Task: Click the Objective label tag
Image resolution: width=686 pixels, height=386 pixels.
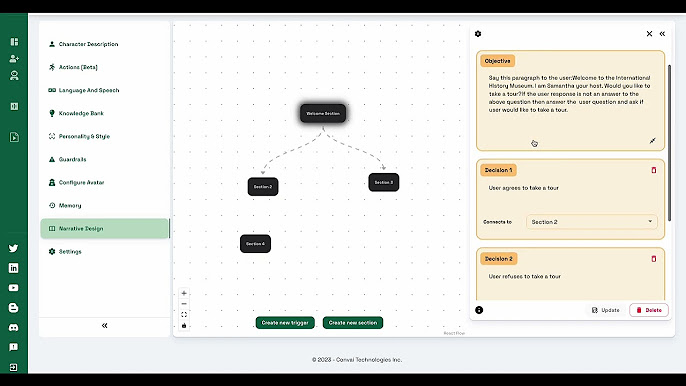Action: (x=497, y=61)
